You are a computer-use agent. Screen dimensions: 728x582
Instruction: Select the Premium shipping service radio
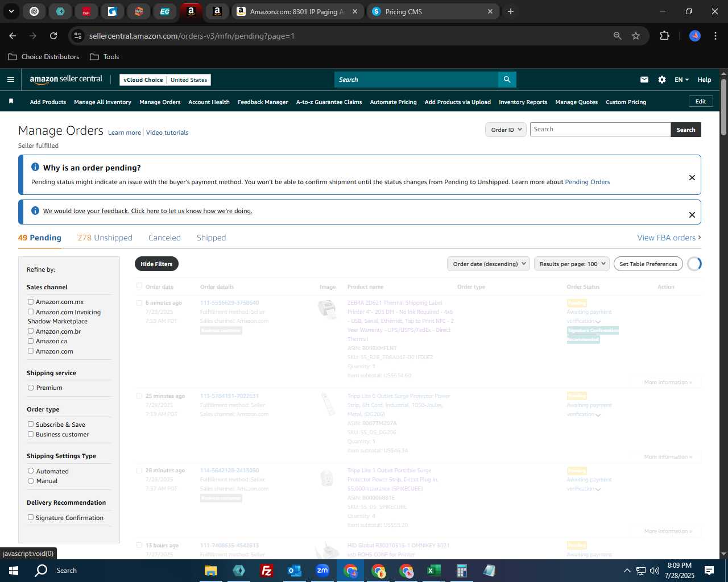[31, 388]
